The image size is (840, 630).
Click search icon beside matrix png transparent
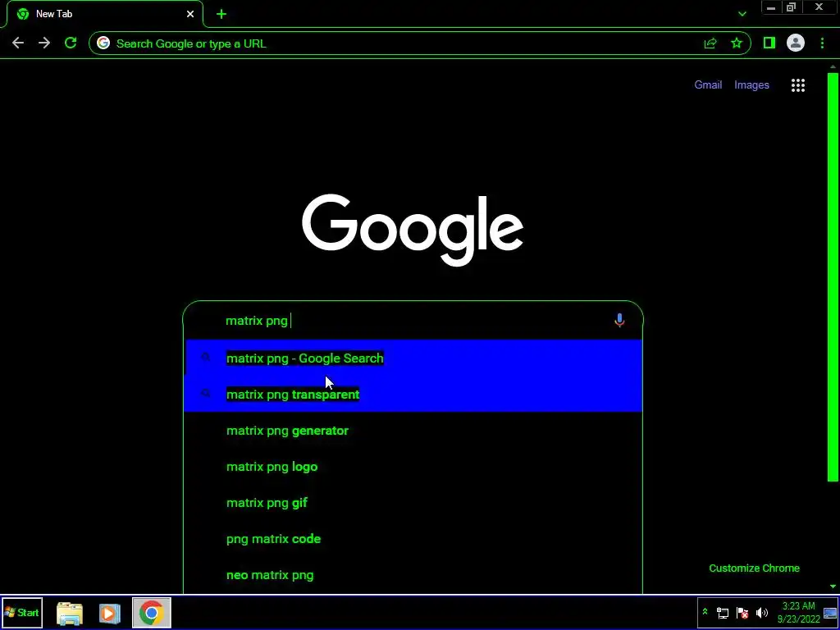tap(206, 394)
